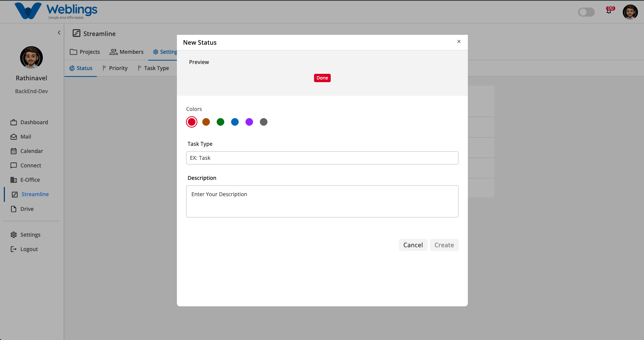The width and height of the screenshot is (644, 340).
Task: Go to Calendar in sidebar
Action: click(x=27, y=151)
